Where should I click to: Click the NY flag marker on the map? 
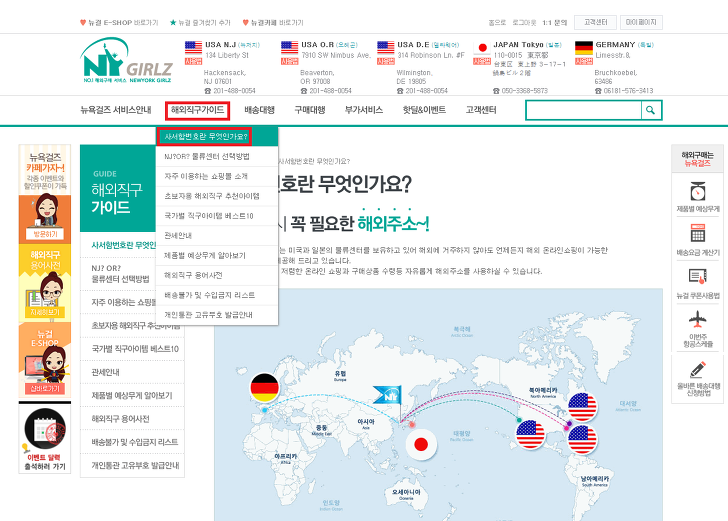click(x=389, y=395)
